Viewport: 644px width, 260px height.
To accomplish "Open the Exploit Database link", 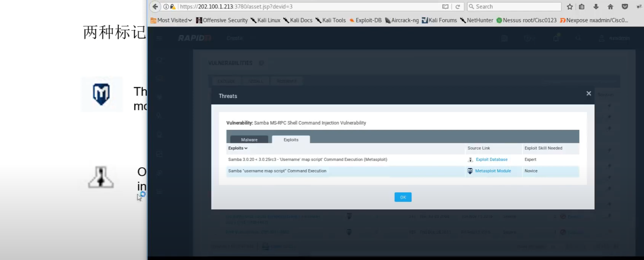I will point(492,159).
